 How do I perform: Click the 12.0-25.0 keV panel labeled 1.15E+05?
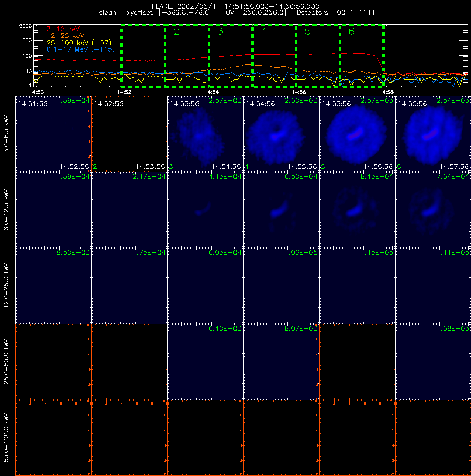point(357,286)
